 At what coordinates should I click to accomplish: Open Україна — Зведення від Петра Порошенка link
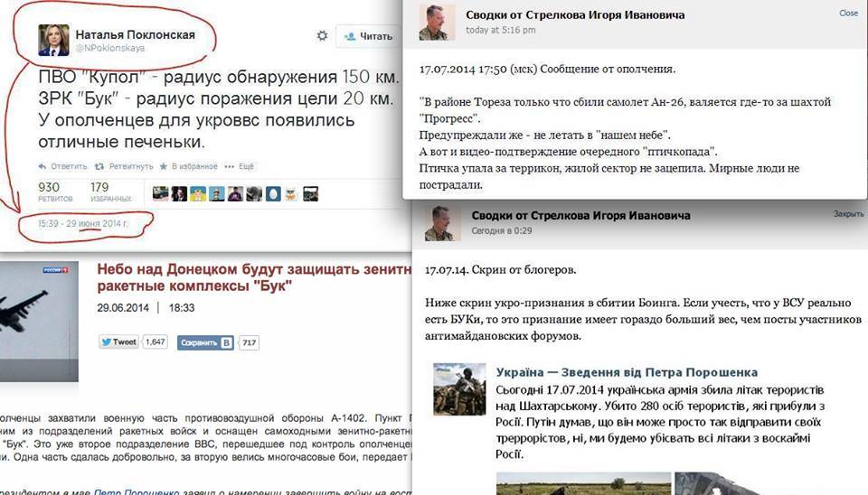point(627,372)
